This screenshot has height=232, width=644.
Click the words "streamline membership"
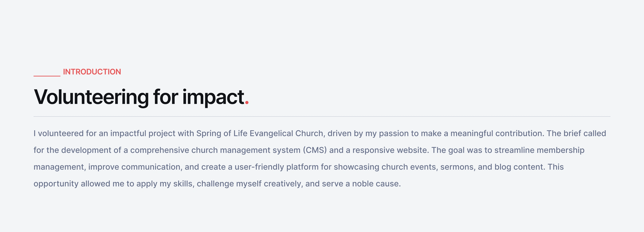539,150
